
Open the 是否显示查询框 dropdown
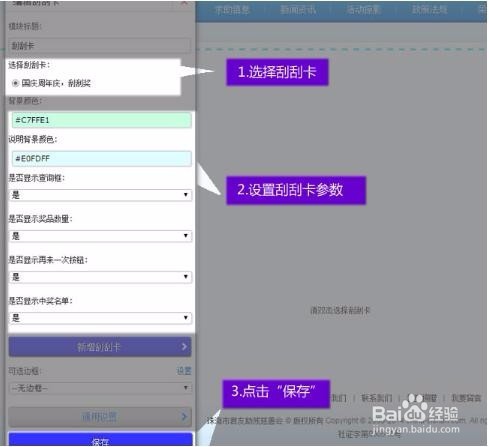click(x=100, y=195)
